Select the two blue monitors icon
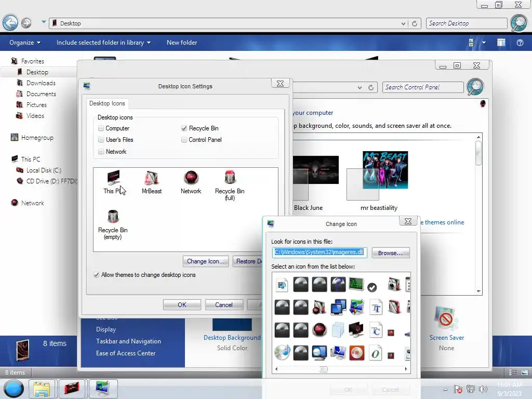The image size is (532, 399). (338, 307)
